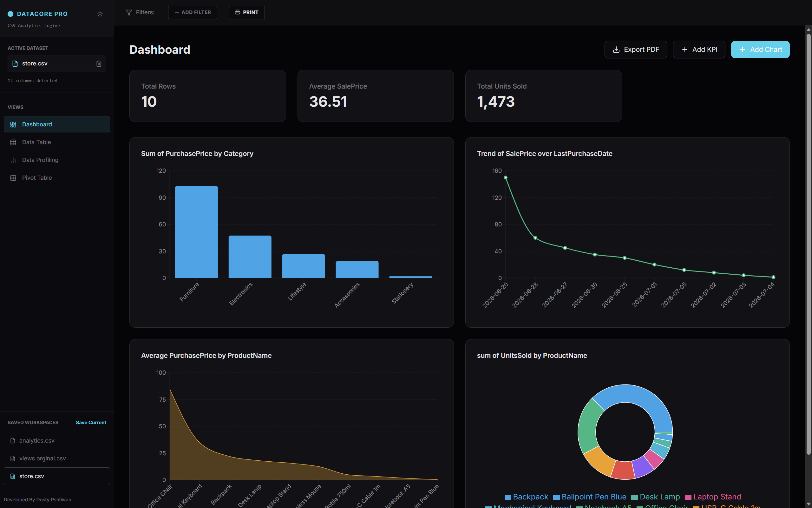Click the download icon in Export PDF

(616, 50)
